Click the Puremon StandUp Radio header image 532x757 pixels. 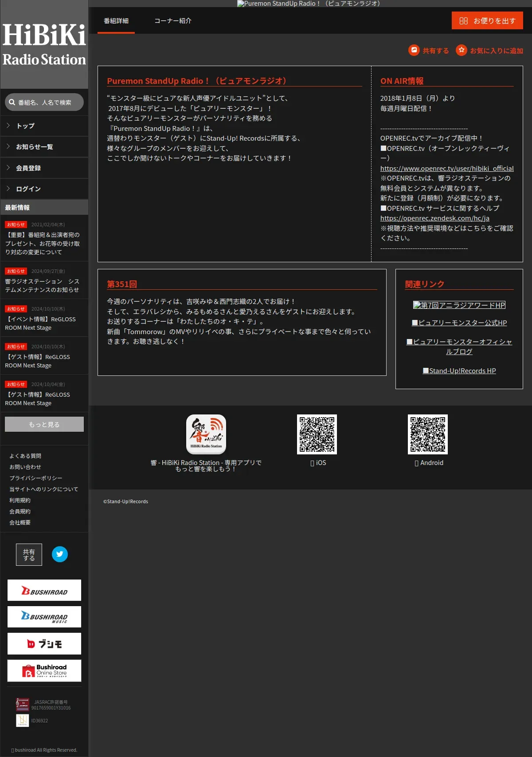[309, 4]
